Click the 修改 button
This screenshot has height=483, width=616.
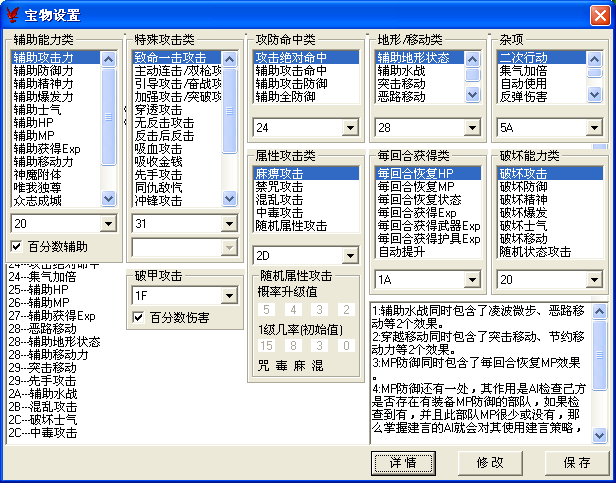tap(489, 462)
